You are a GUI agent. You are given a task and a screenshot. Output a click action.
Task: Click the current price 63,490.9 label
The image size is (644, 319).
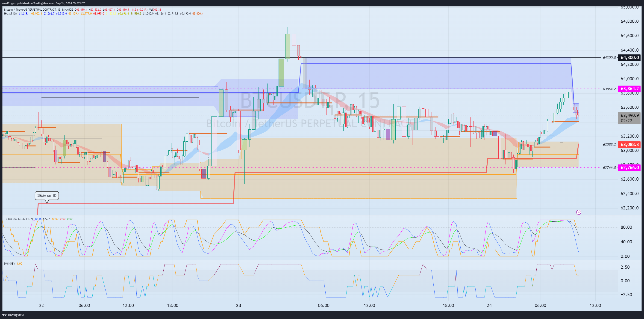coord(629,115)
